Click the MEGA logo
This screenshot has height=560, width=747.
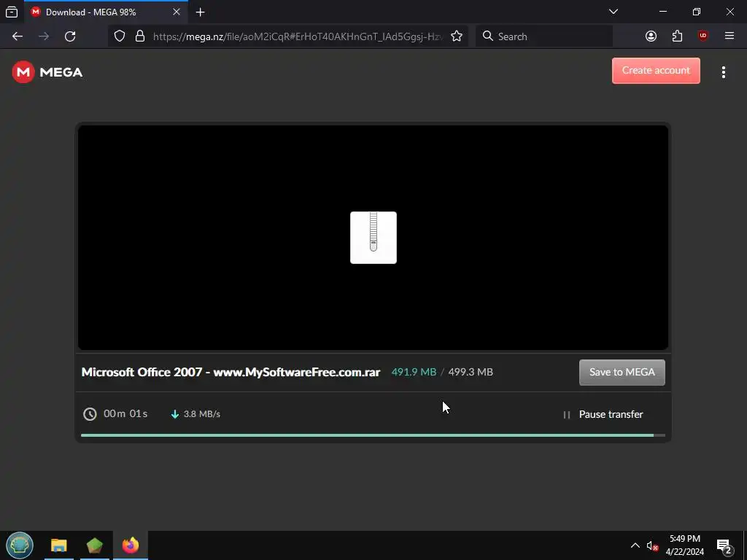pyautogui.click(x=47, y=72)
